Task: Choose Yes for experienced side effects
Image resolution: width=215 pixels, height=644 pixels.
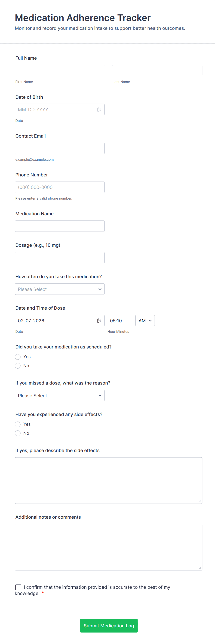Action: tap(18, 424)
